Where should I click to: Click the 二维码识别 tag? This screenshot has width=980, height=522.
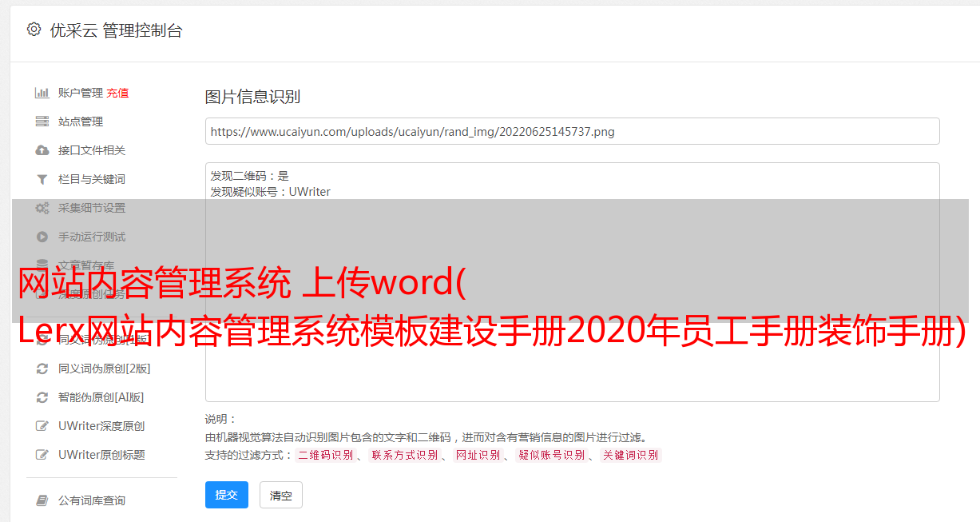click(x=325, y=455)
